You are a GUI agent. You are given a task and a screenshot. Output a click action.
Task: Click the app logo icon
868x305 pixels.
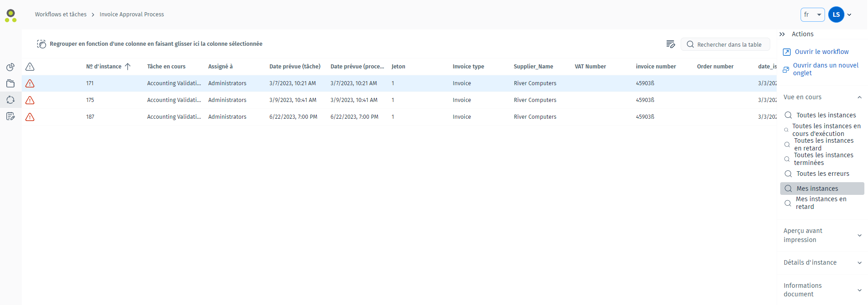(11, 15)
